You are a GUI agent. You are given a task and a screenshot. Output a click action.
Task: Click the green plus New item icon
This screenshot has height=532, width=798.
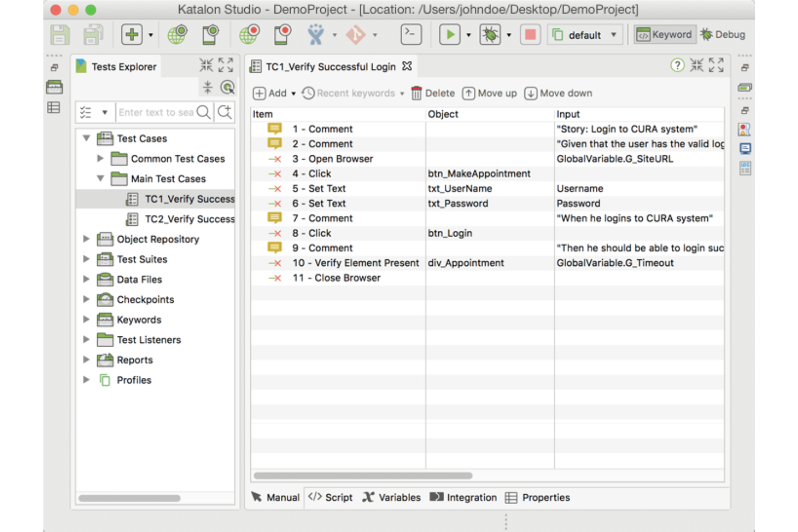coord(132,34)
